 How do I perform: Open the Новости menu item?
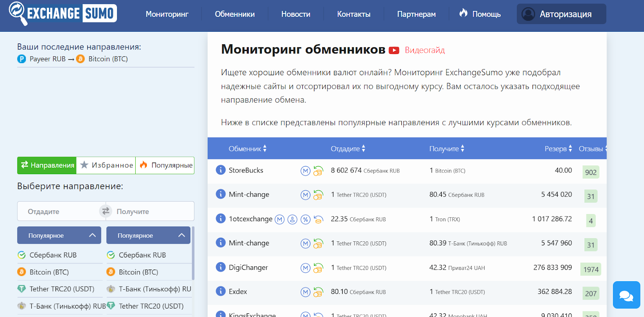(x=296, y=14)
